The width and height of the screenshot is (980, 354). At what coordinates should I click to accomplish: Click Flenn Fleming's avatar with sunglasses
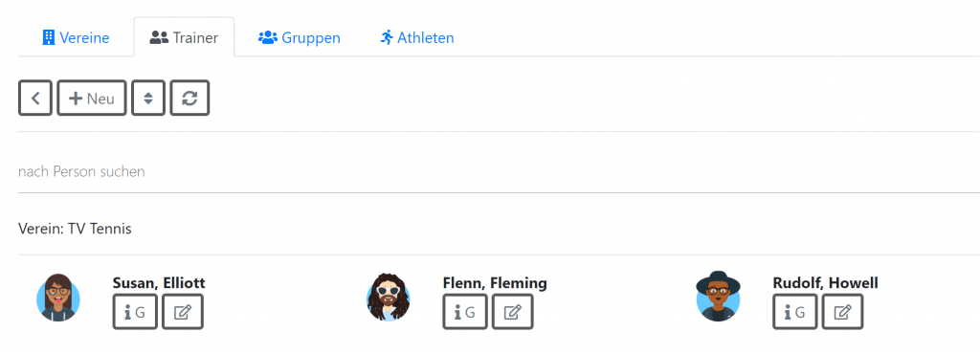tap(389, 298)
